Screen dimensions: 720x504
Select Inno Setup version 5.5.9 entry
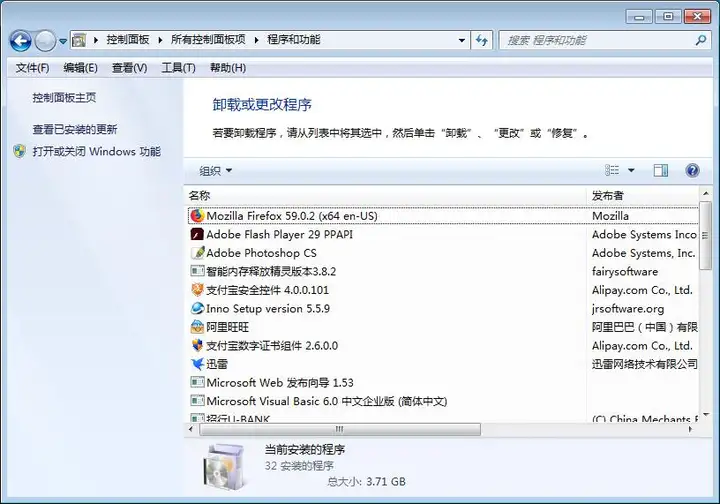pyautogui.click(x=268, y=308)
